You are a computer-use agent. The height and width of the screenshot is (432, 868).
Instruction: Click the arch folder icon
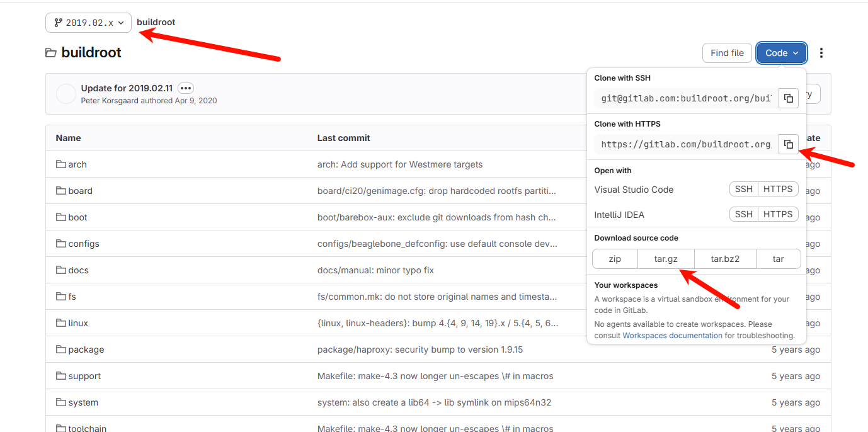click(x=61, y=164)
